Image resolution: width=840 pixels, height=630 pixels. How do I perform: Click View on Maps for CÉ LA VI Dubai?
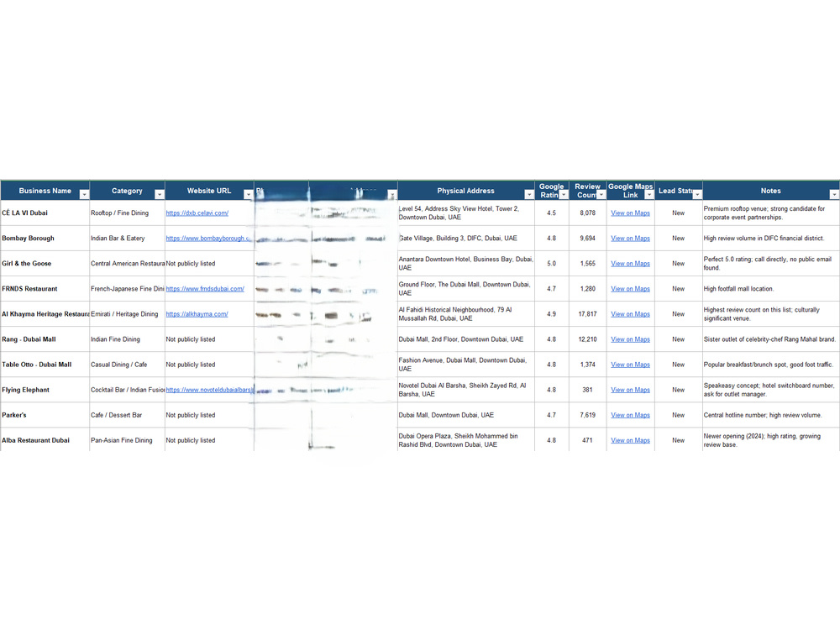coord(630,213)
